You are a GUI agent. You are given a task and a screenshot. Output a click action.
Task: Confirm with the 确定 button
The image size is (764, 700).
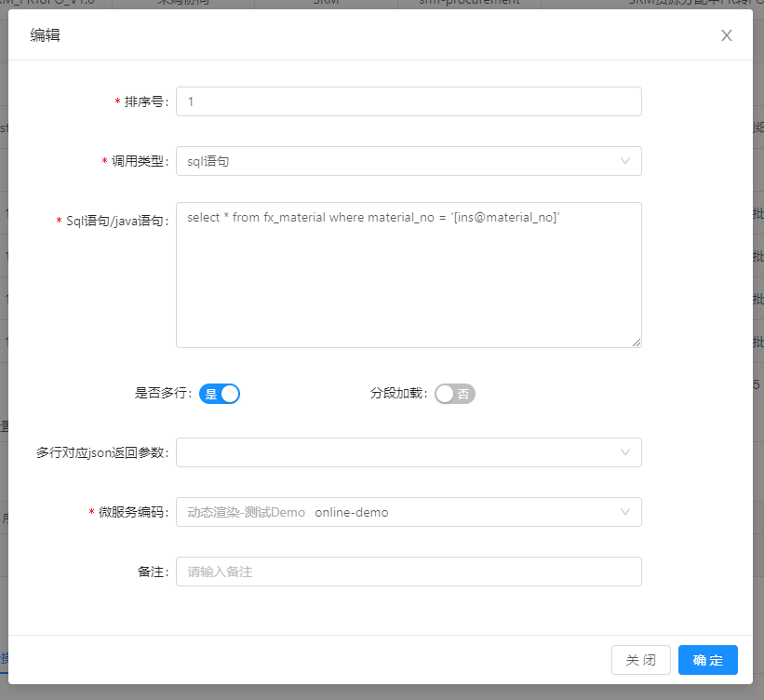coord(707,660)
